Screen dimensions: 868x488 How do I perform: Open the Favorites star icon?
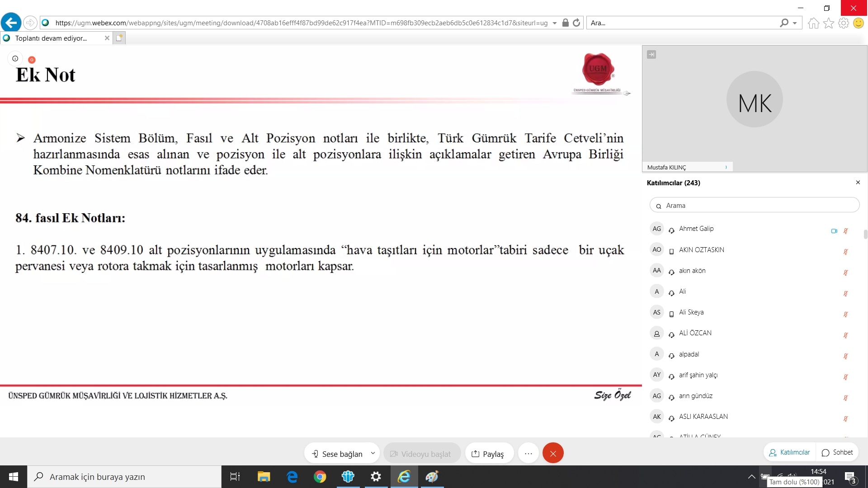coord(829,23)
